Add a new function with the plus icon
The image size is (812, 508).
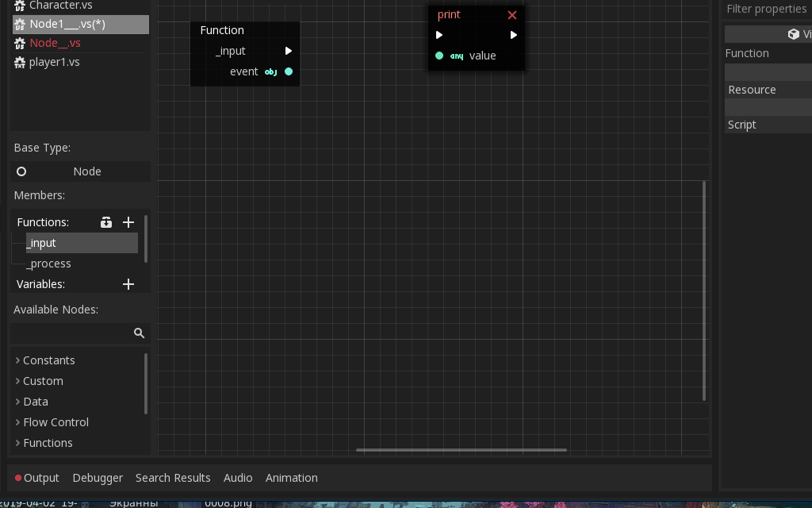(x=128, y=222)
